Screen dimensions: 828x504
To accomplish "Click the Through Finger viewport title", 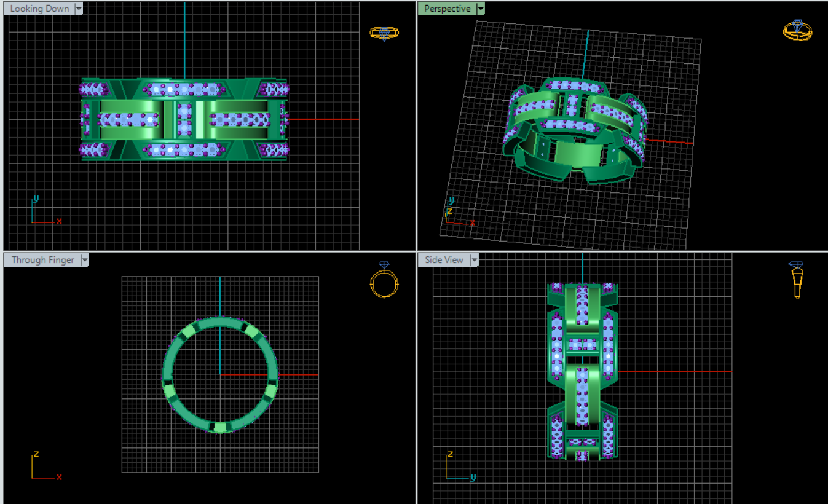I will (42, 260).
